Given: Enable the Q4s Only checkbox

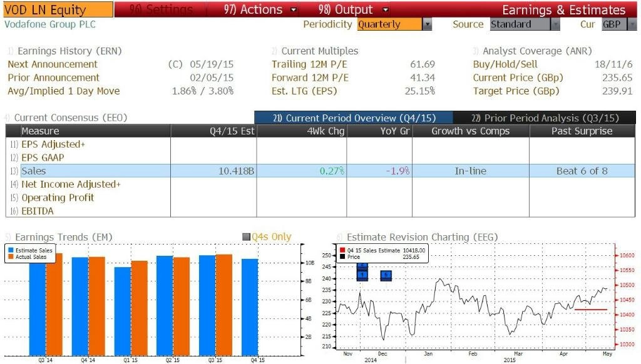Looking at the screenshot, I should point(246,236).
